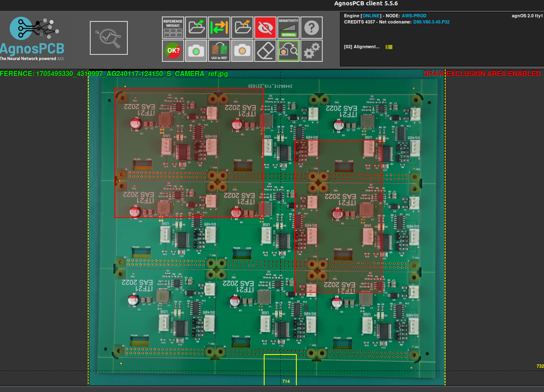Toggle the green camera capture icon
Image resolution: width=544 pixels, height=392 pixels.
[x=196, y=50]
